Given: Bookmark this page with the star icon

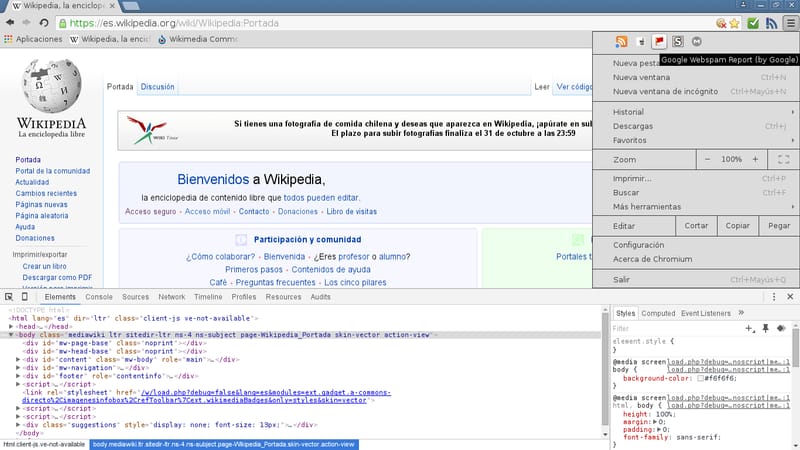Looking at the screenshot, I should [x=734, y=23].
